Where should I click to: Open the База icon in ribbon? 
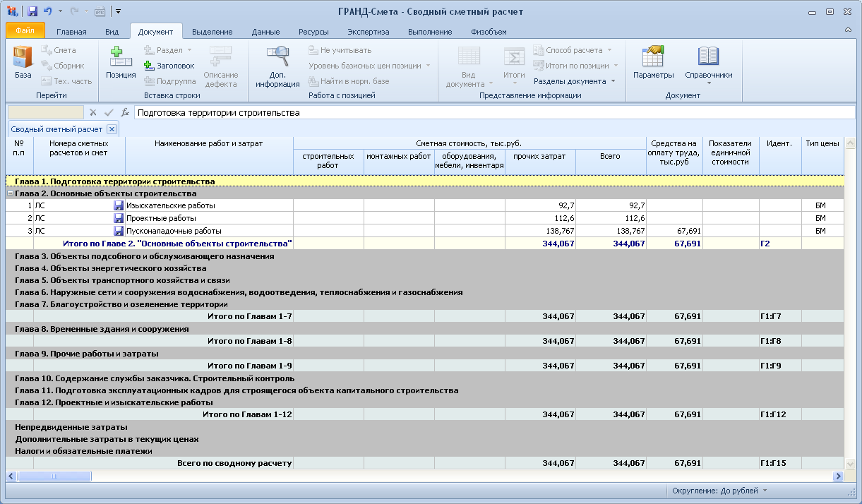pos(23,62)
